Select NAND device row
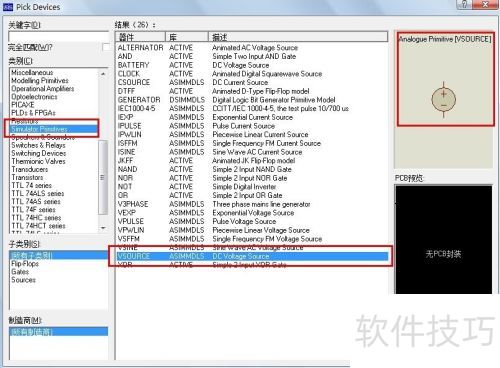Screen dimensions: 500x368 (252, 169)
